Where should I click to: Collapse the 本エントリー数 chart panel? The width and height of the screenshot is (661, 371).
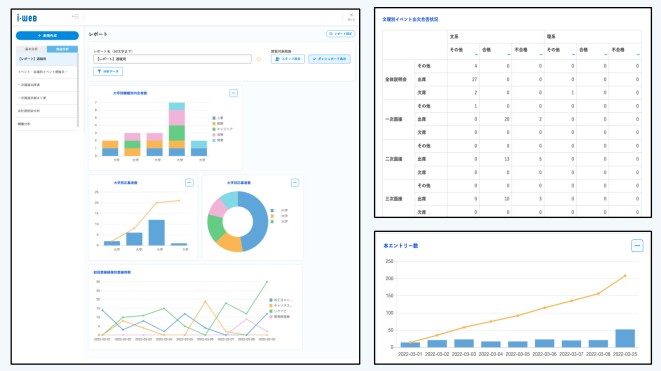[637, 245]
